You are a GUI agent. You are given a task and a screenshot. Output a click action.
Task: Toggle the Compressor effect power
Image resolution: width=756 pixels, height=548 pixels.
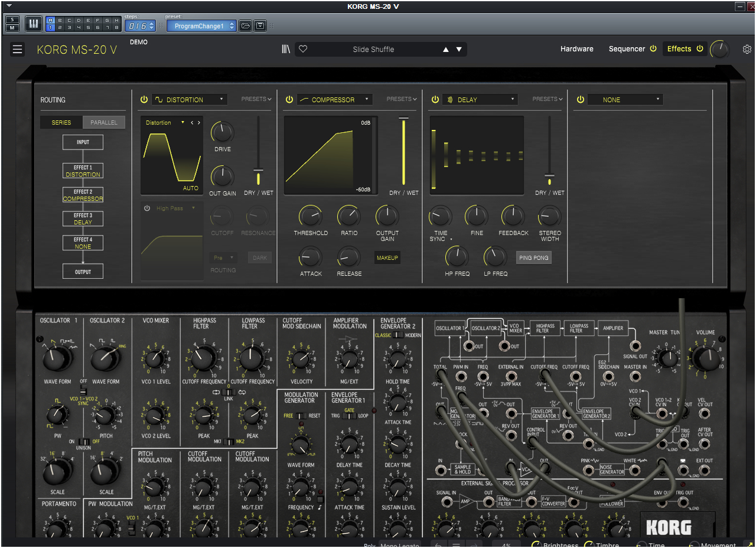(289, 100)
